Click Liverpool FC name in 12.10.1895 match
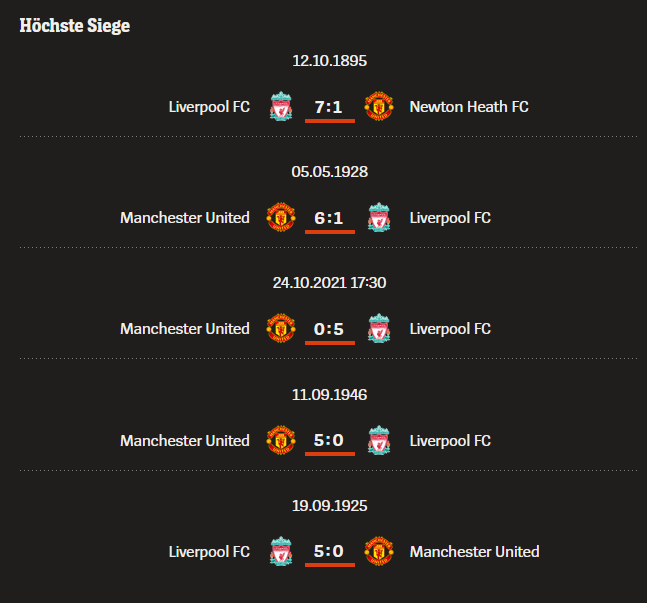Image resolution: width=647 pixels, height=603 pixels. click(209, 106)
